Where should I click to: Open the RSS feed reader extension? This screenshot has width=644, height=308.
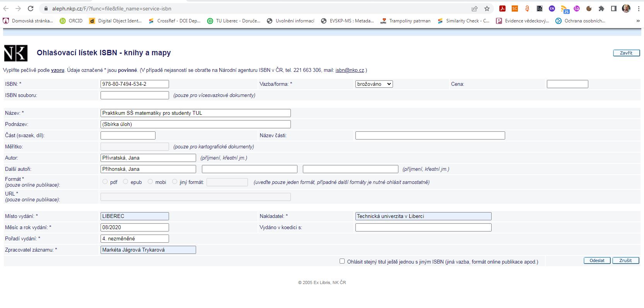tap(565, 9)
